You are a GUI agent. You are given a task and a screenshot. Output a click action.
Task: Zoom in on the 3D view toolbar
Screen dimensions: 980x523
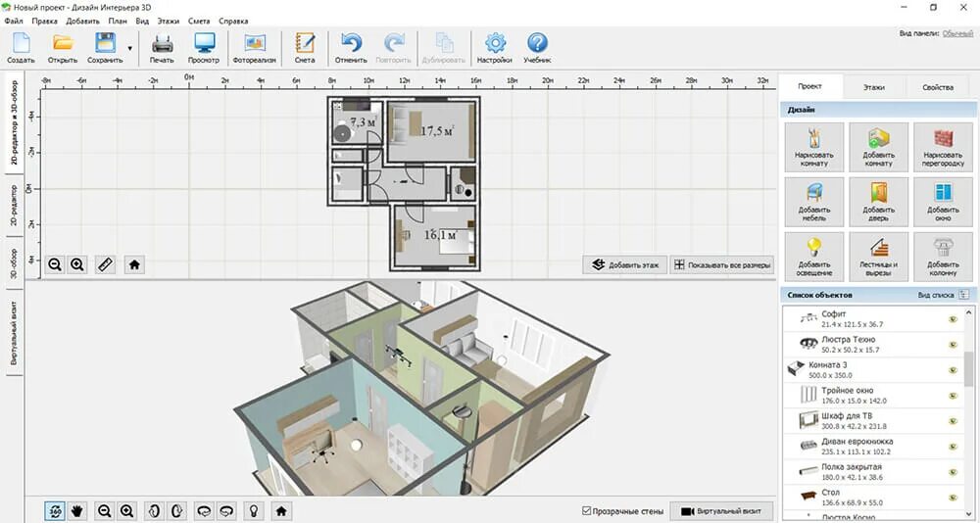pos(126,510)
